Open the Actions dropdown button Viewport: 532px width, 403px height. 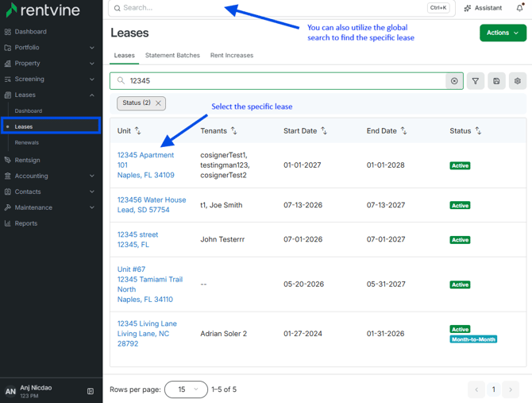(x=503, y=33)
